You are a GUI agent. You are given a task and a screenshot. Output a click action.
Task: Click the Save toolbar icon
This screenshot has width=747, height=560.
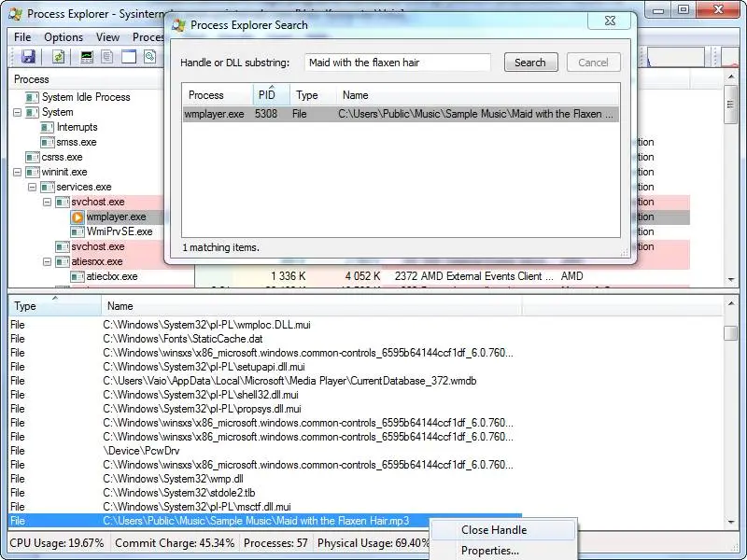(27, 57)
